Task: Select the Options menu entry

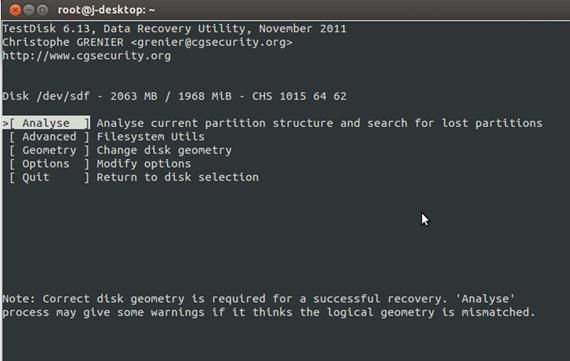Action: (x=49, y=164)
